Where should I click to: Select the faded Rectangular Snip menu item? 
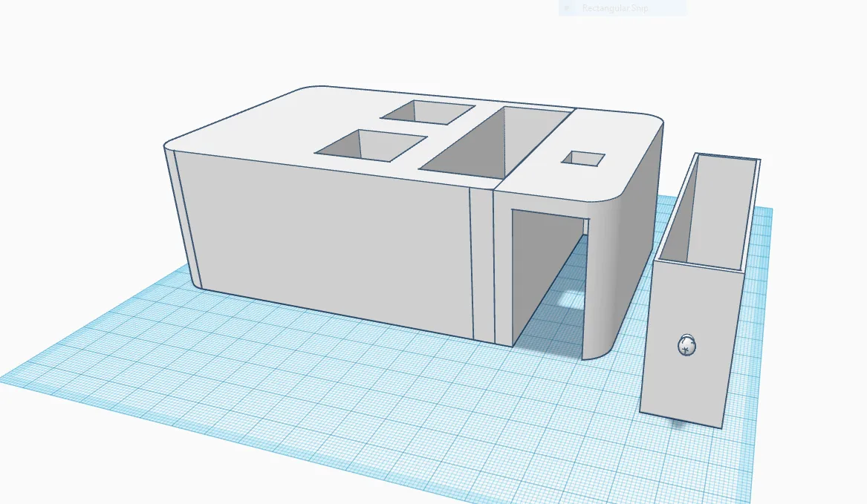pos(622,7)
